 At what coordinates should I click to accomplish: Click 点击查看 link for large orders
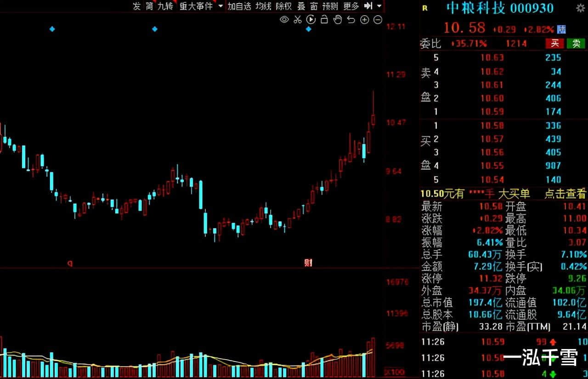point(565,194)
